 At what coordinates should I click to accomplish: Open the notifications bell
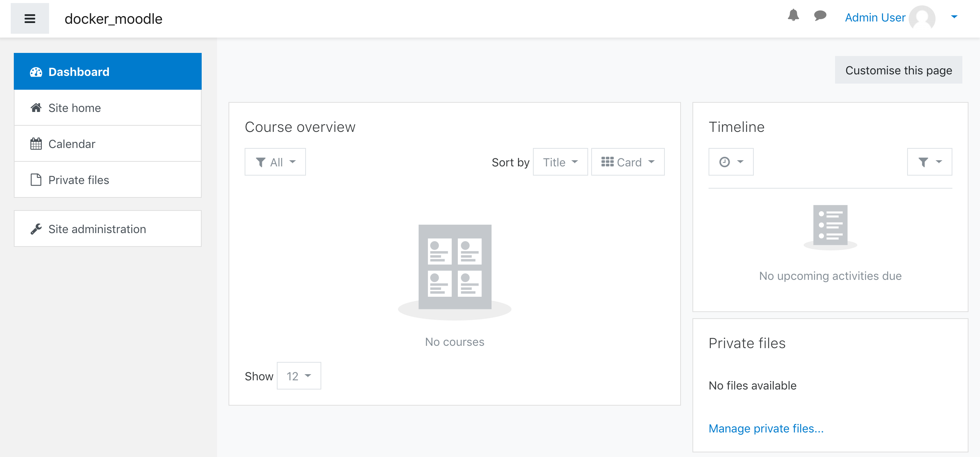pyautogui.click(x=793, y=16)
